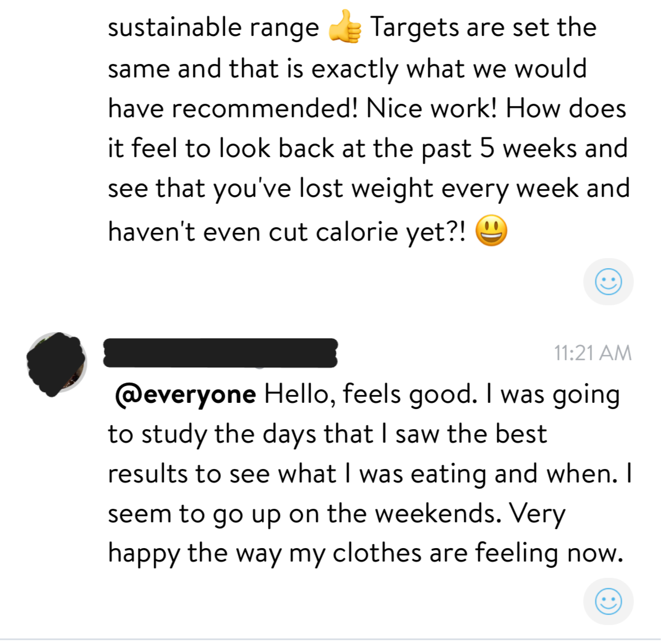661x644 pixels.
Task: Click the redacted sender name
Action: 220,353
